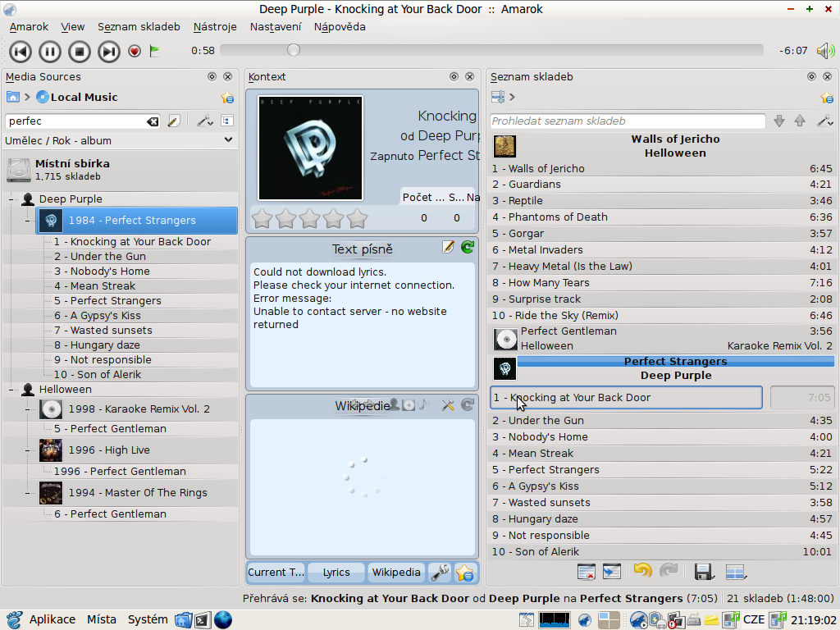The height and width of the screenshot is (630, 840).
Task: Open the Místa menu in system panel
Action: (101, 620)
